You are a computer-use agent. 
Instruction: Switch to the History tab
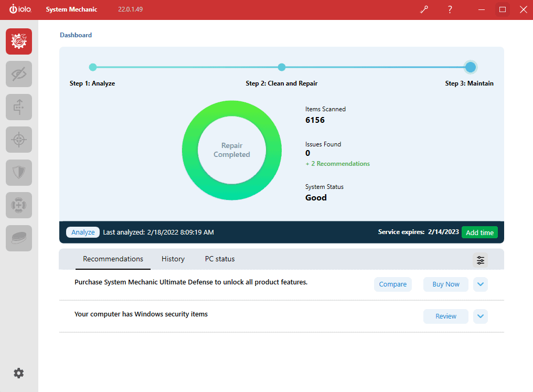click(x=173, y=259)
